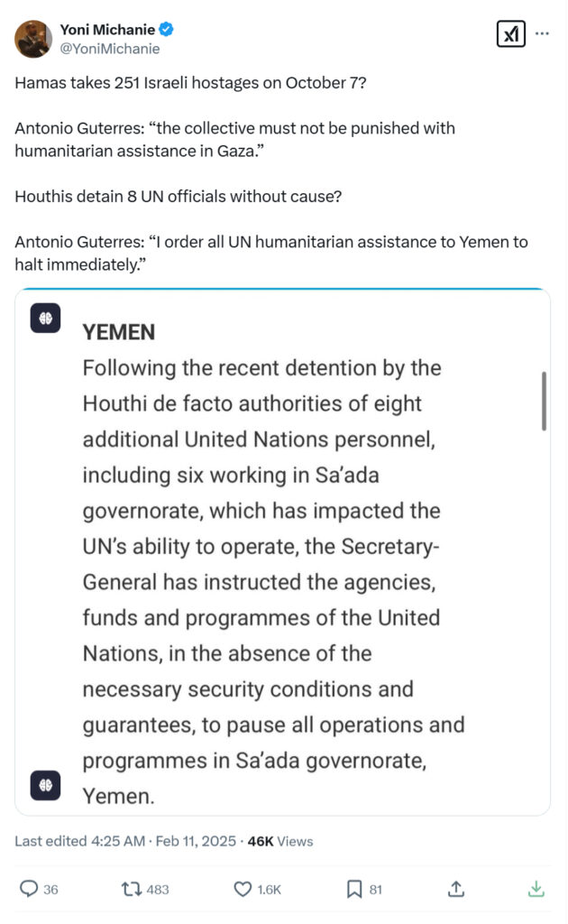Click the "Last edited" label
Image resolution: width=568 pixels, height=924 pixels.
[x=56, y=841]
